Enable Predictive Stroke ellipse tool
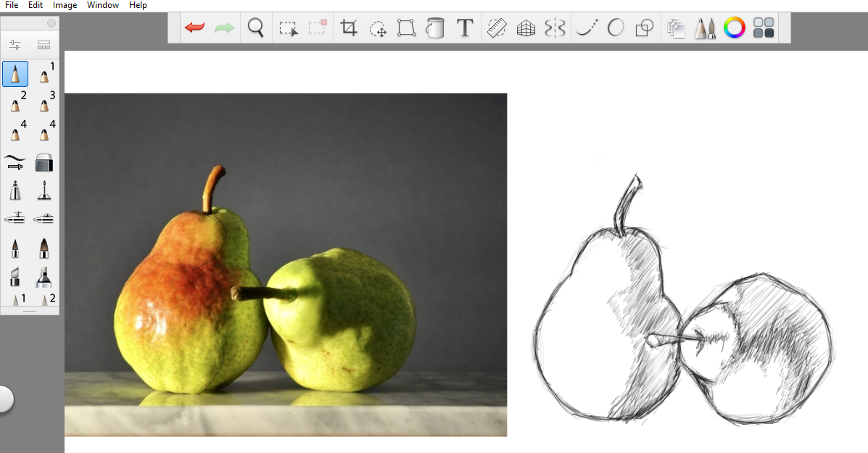 (616, 27)
